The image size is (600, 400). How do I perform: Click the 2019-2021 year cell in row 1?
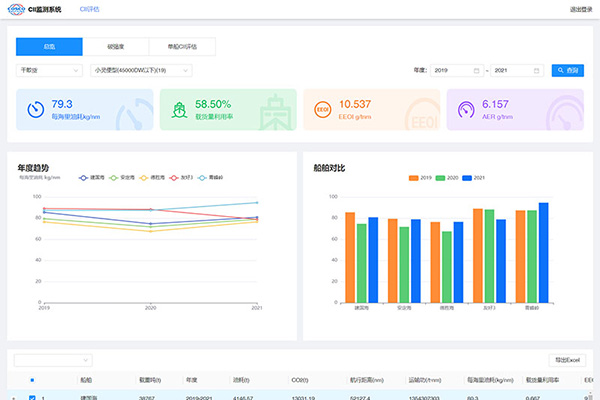199,398
